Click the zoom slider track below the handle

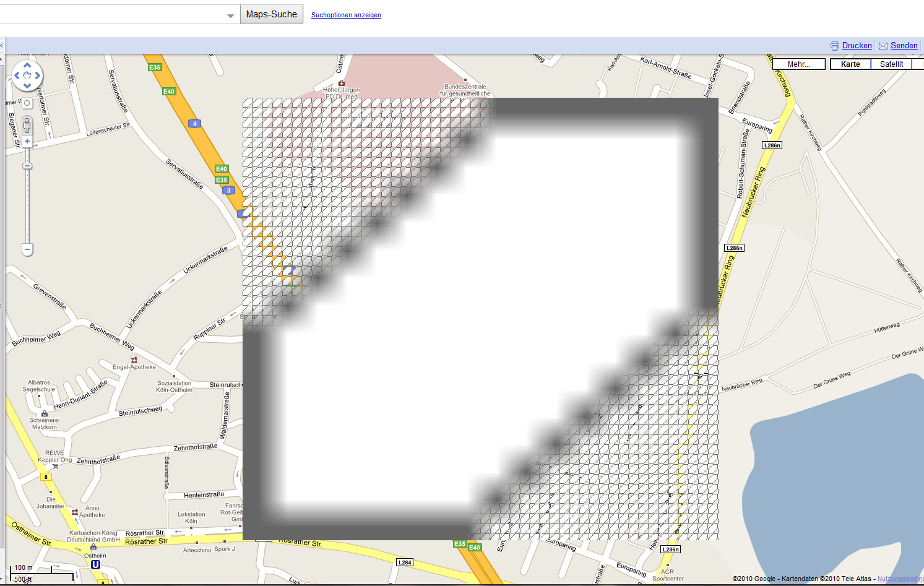pyautogui.click(x=27, y=206)
